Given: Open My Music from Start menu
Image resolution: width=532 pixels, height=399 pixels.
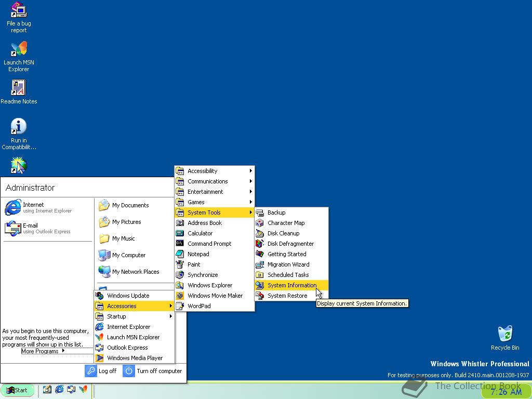Looking at the screenshot, I should (117, 238).
